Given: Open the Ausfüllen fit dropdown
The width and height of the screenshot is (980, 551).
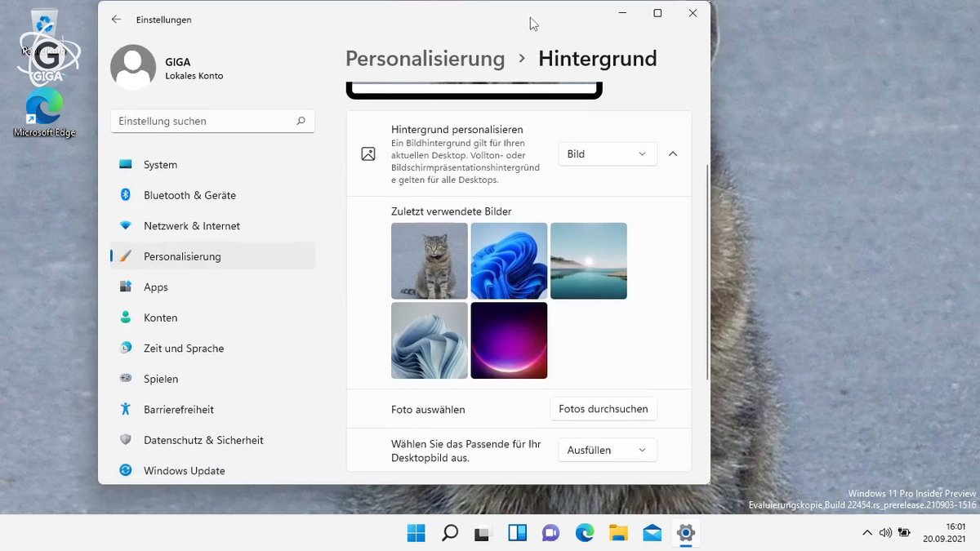Looking at the screenshot, I should 607,450.
